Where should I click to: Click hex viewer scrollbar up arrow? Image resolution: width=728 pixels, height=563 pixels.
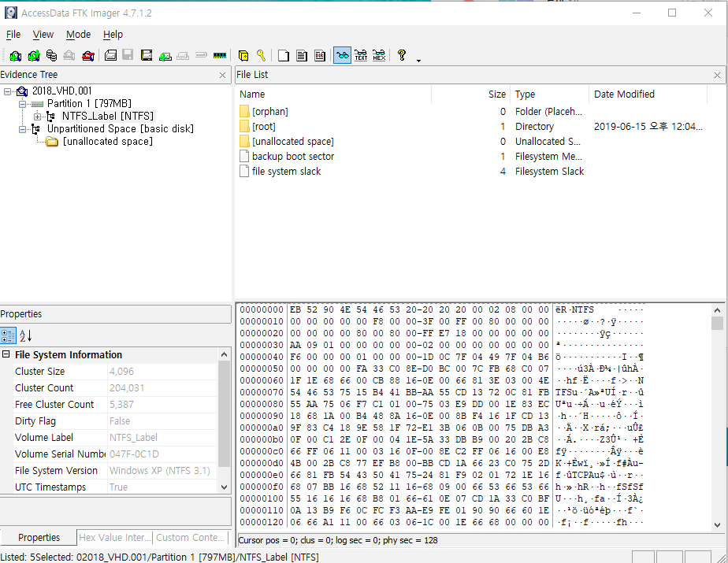(x=717, y=310)
